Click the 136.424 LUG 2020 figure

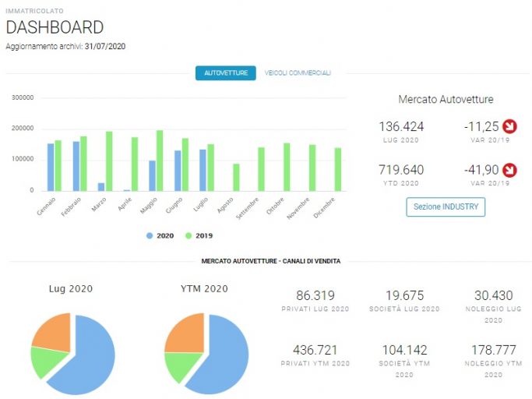click(401, 127)
